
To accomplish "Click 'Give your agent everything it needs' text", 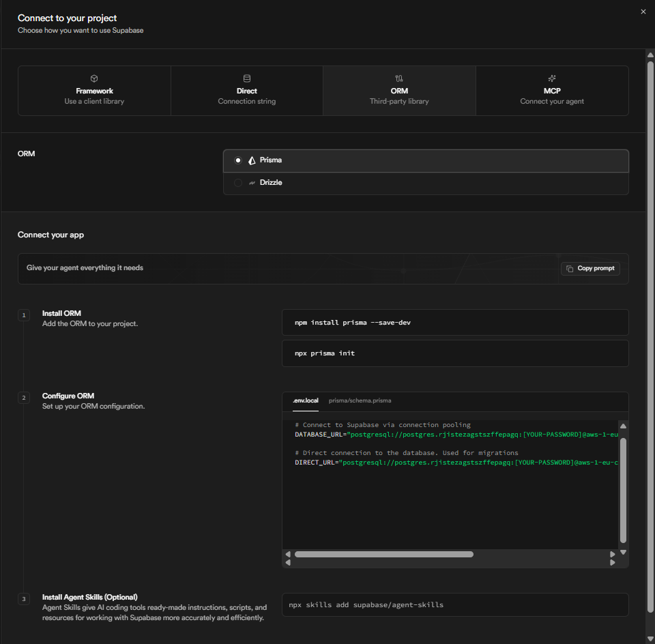I will (85, 267).
